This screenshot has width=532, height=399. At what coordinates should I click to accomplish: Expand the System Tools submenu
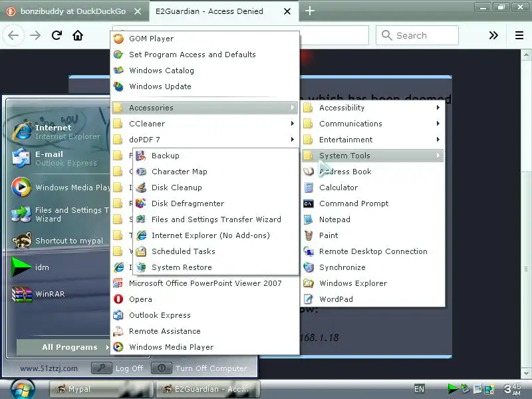(372, 156)
